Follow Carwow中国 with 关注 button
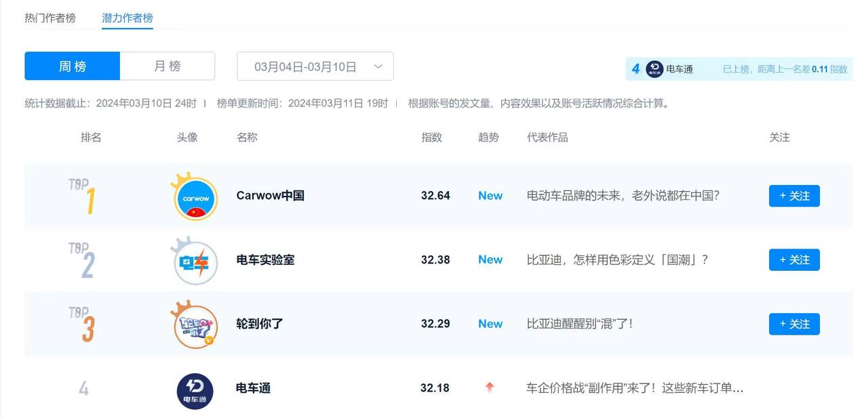The width and height of the screenshot is (868, 418). point(794,196)
